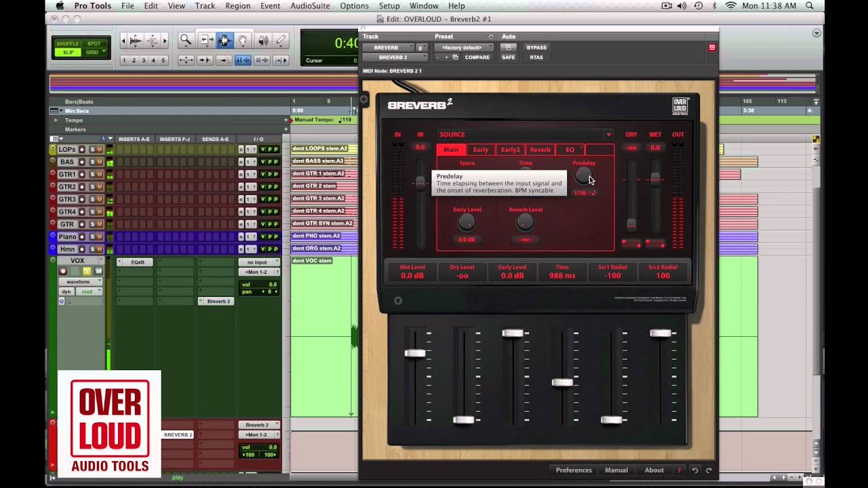868x488 pixels.
Task: Solo the Piano track
Action: pyautogui.click(x=92, y=237)
